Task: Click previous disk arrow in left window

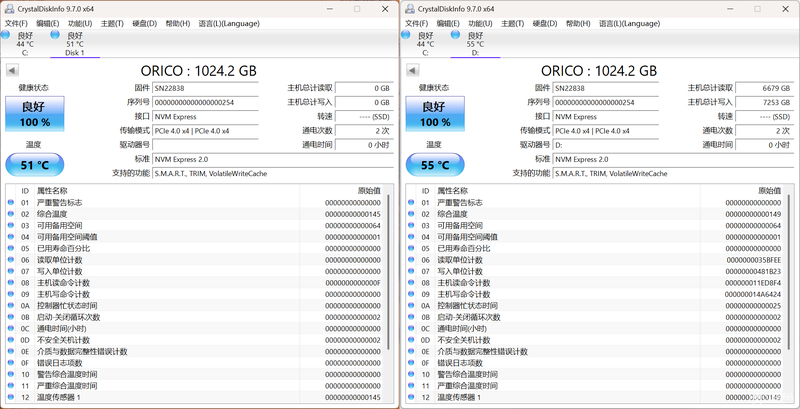Action: point(12,70)
